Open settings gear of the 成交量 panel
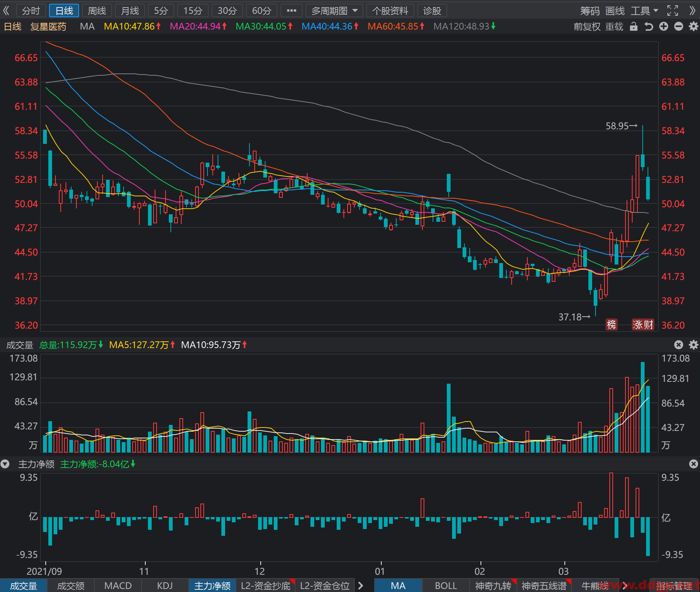Screen dimensions: 700x592 click(x=693, y=345)
